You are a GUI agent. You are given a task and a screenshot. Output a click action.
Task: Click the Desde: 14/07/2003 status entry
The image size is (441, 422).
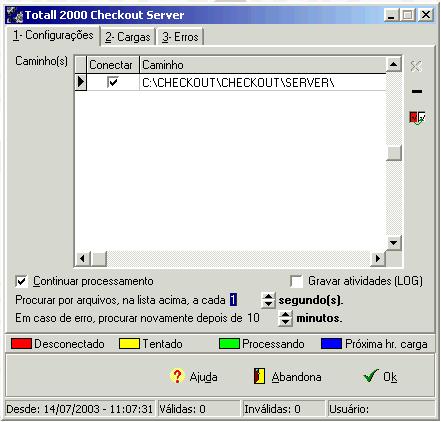79,409
